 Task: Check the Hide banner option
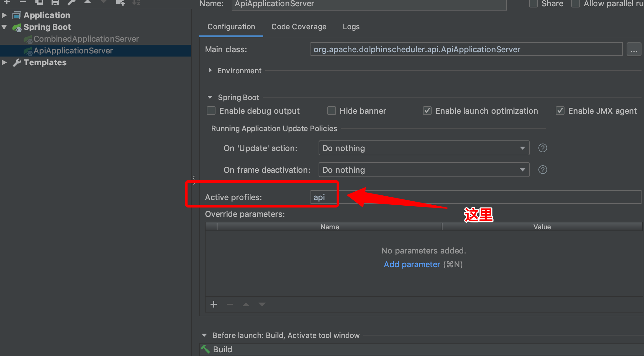[332, 111]
